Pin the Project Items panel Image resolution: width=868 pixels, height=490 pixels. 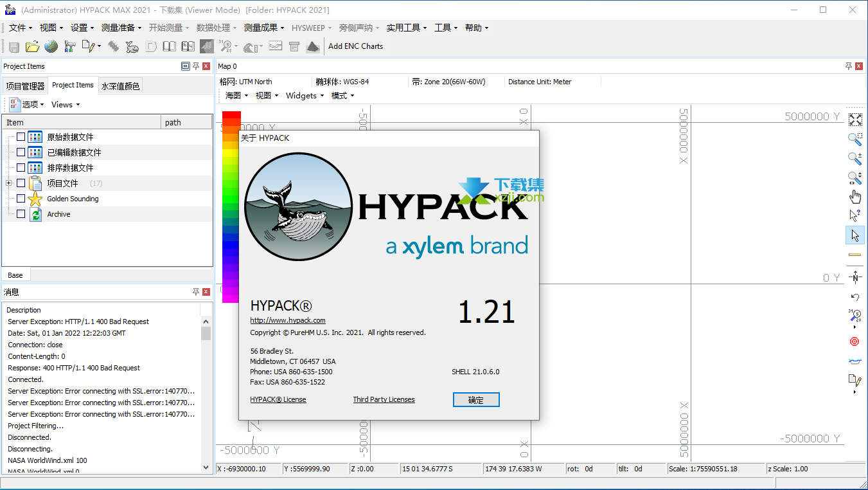tap(196, 66)
